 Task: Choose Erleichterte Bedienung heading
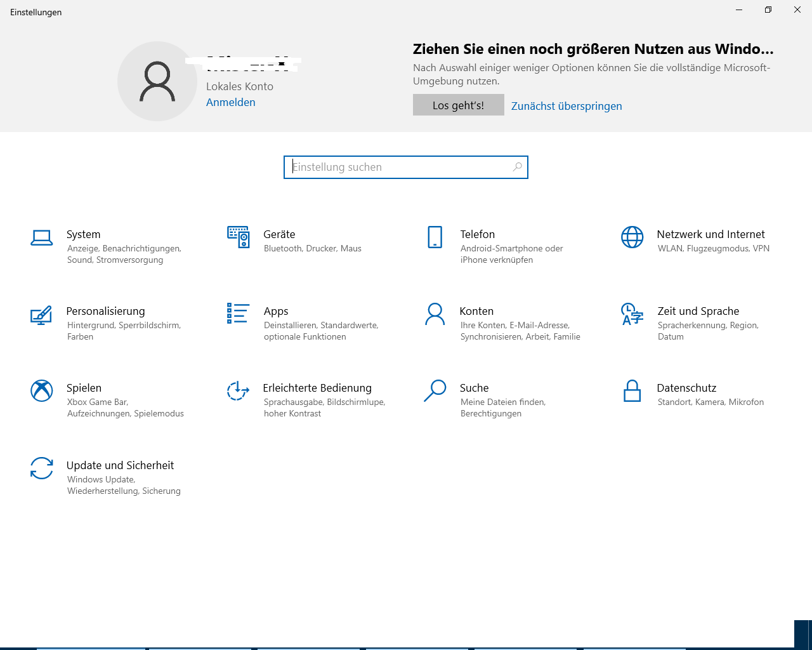point(317,388)
